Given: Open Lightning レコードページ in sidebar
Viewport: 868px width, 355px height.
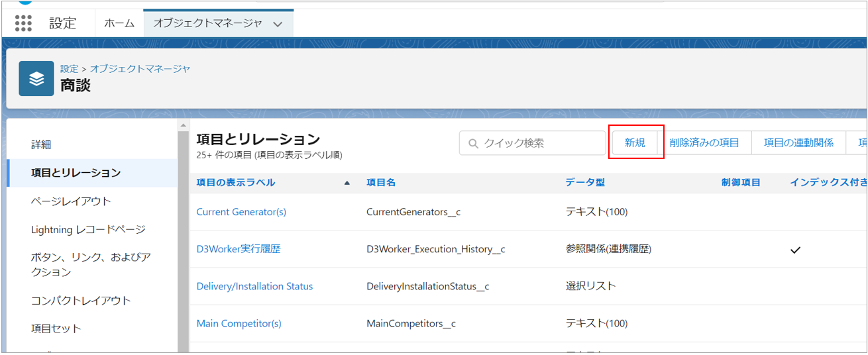Looking at the screenshot, I should pyautogui.click(x=88, y=230).
